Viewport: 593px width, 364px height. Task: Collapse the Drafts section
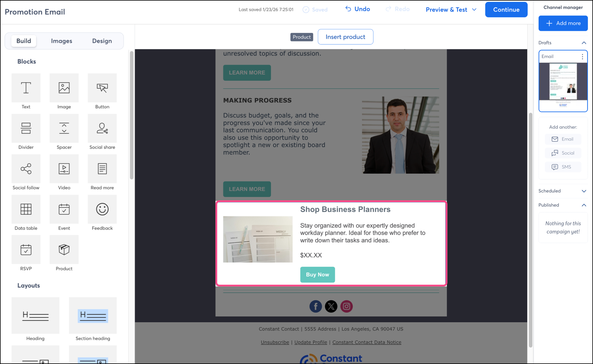click(x=584, y=43)
